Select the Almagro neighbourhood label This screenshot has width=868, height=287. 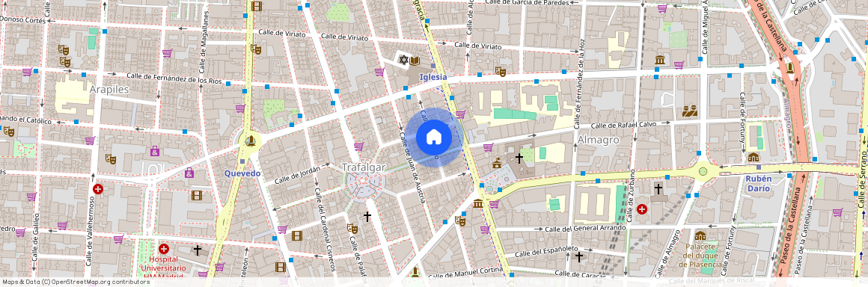(x=599, y=140)
